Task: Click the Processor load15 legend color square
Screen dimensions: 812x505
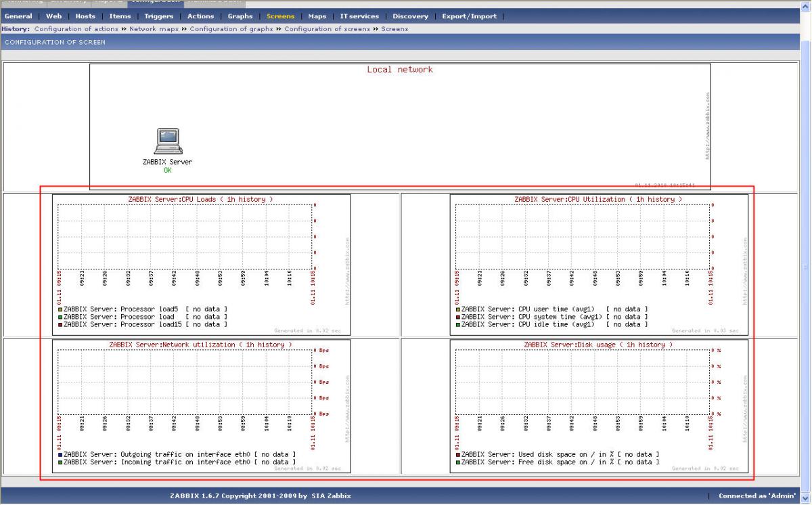Action: [60, 325]
